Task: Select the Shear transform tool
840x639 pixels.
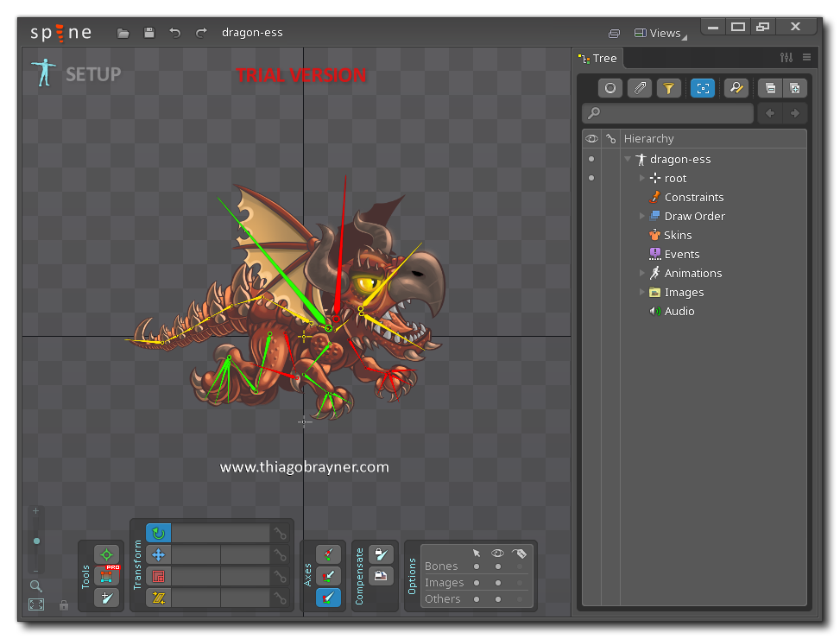Action: pyautogui.click(x=159, y=598)
